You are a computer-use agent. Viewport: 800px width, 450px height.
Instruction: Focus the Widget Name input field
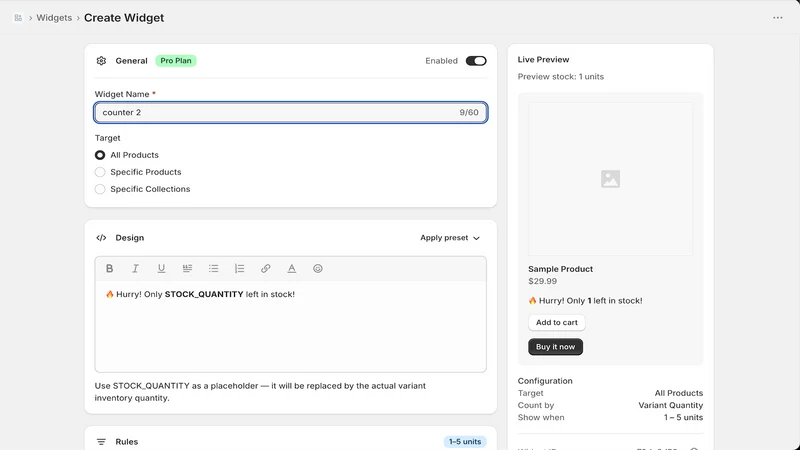(291, 112)
